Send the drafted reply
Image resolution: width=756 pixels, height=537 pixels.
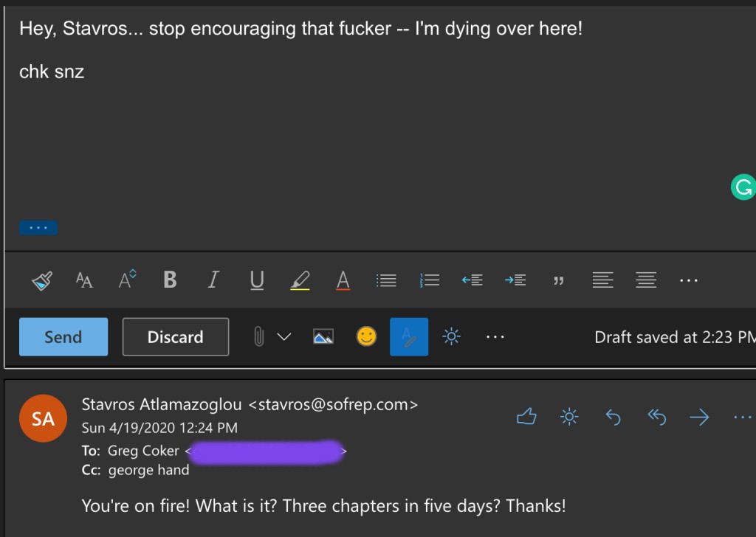click(x=63, y=337)
